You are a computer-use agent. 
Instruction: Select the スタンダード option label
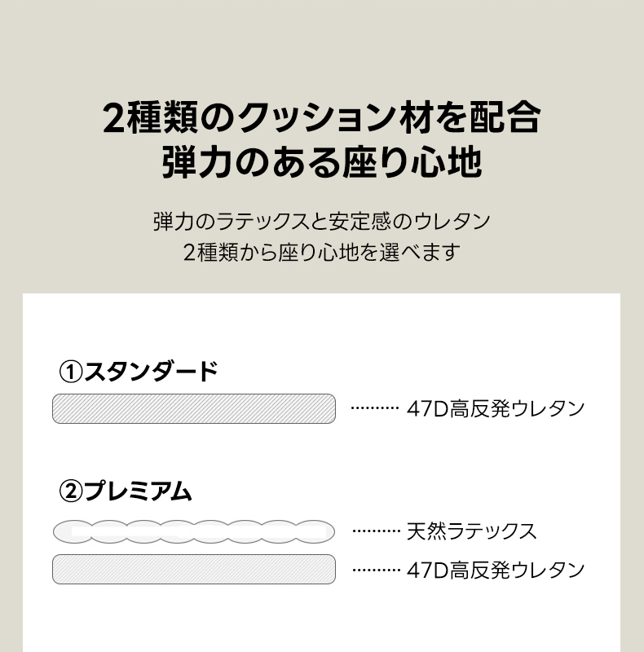click(152, 372)
